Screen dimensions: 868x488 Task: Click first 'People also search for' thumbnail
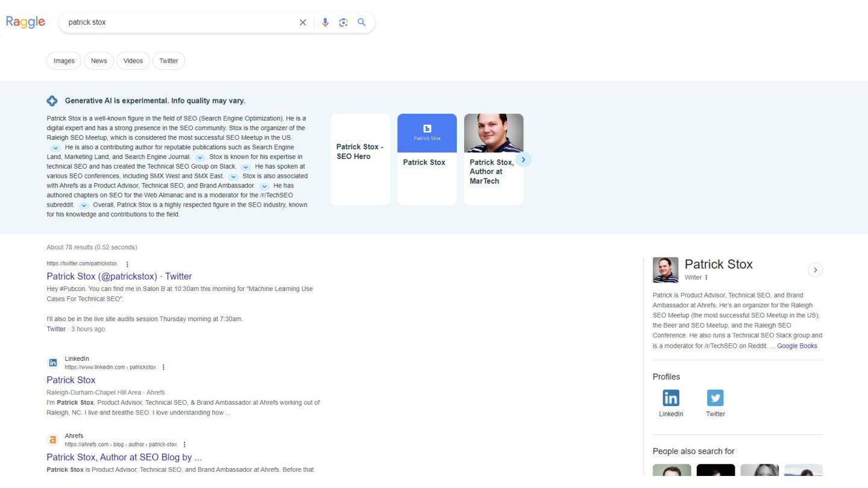pos(672,470)
